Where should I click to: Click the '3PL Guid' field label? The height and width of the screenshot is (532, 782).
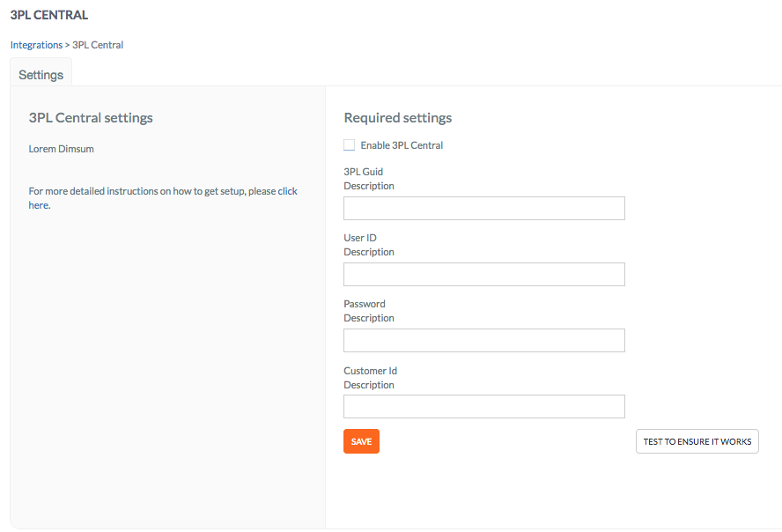[x=363, y=172]
